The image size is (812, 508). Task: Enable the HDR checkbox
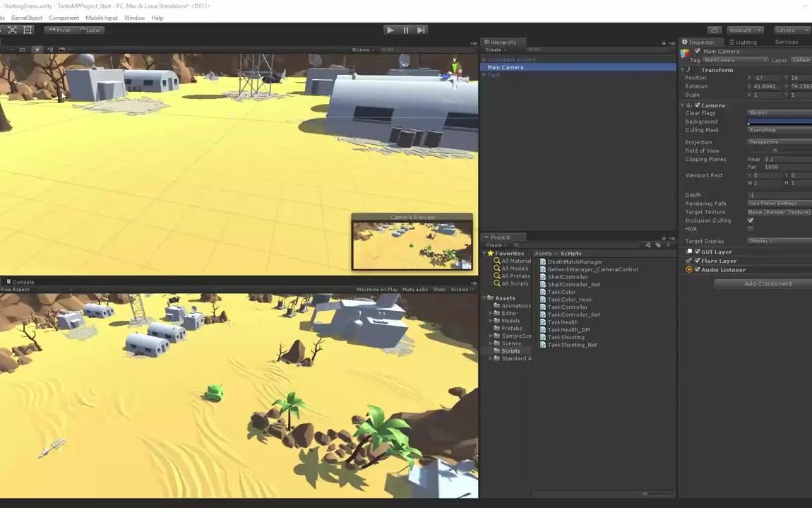[751, 229]
